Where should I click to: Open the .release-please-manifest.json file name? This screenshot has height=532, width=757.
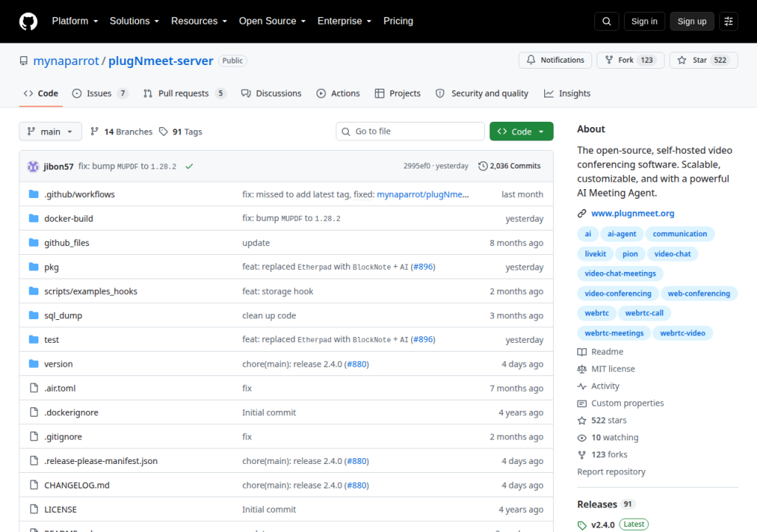(101, 461)
